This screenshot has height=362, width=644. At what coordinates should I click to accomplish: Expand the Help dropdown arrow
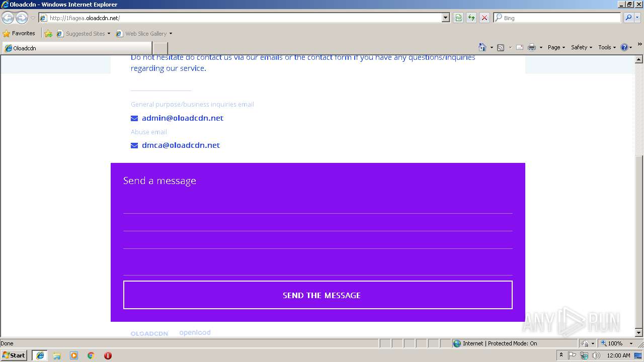631,47
